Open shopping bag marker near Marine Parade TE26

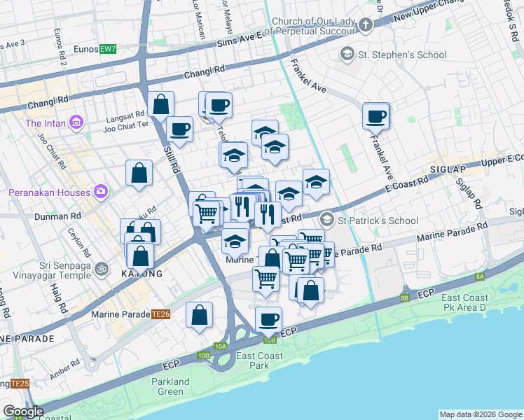coord(199,316)
